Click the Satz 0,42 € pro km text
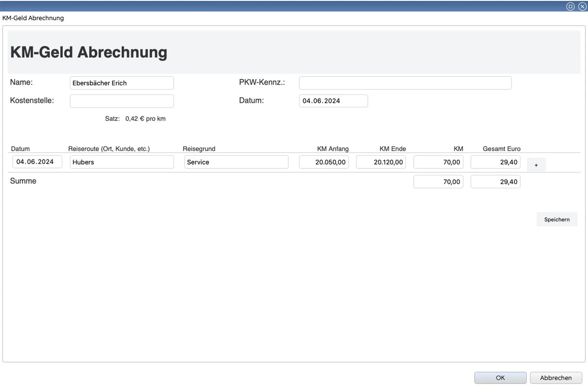Image resolution: width=588 pixels, height=392 pixels. point(135,119)
